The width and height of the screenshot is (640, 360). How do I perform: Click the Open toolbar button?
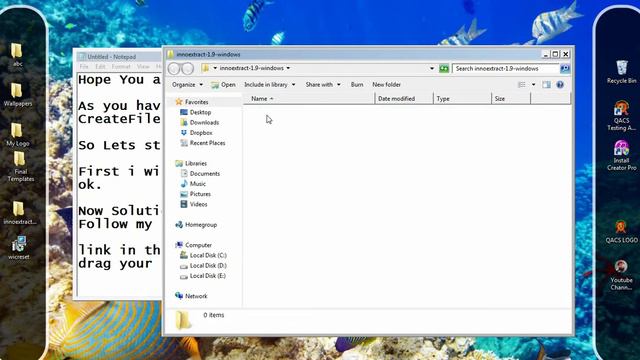pos(224,84)
